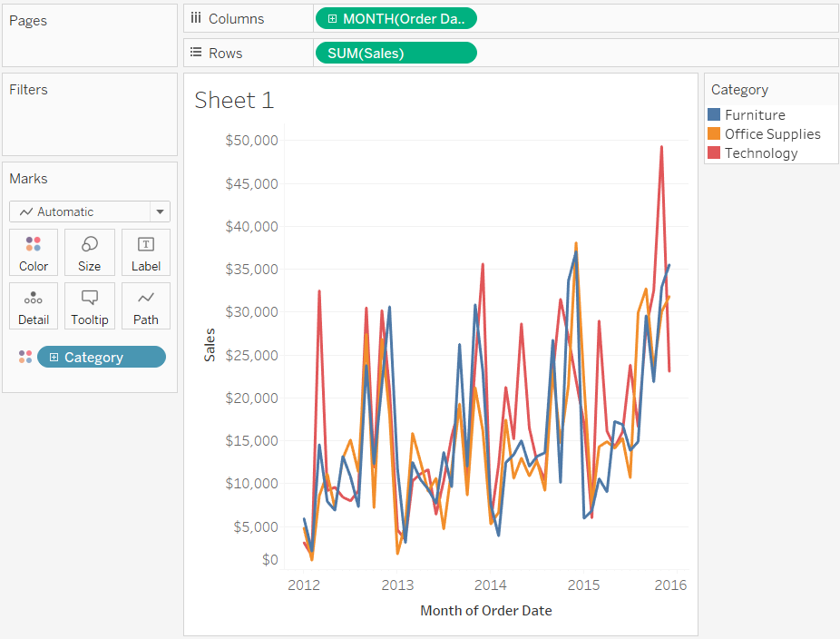Screen dimensions: 840x639
Task: Click the Label marks card icon
Action: point(145,251)
